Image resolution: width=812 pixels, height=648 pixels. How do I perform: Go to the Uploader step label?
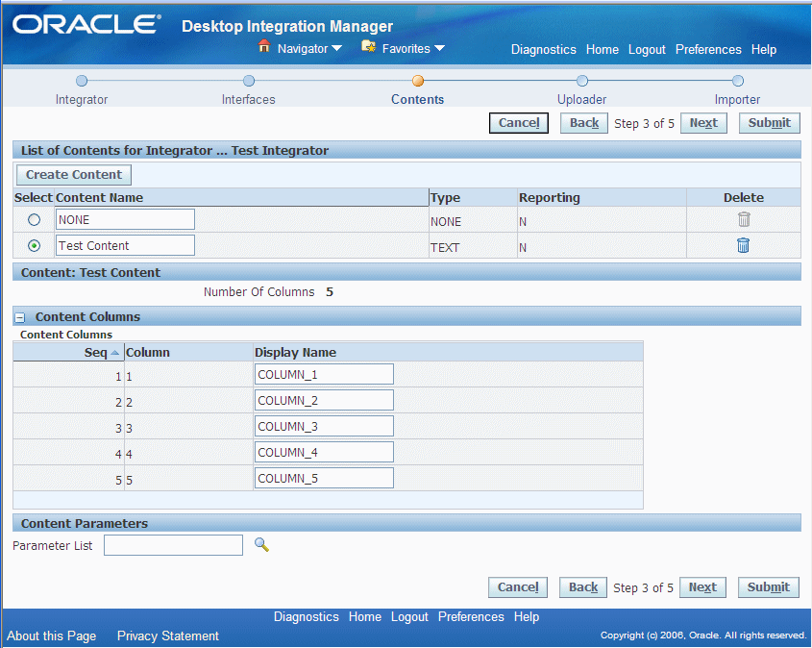pyautogui.click(x=581, y=99)
